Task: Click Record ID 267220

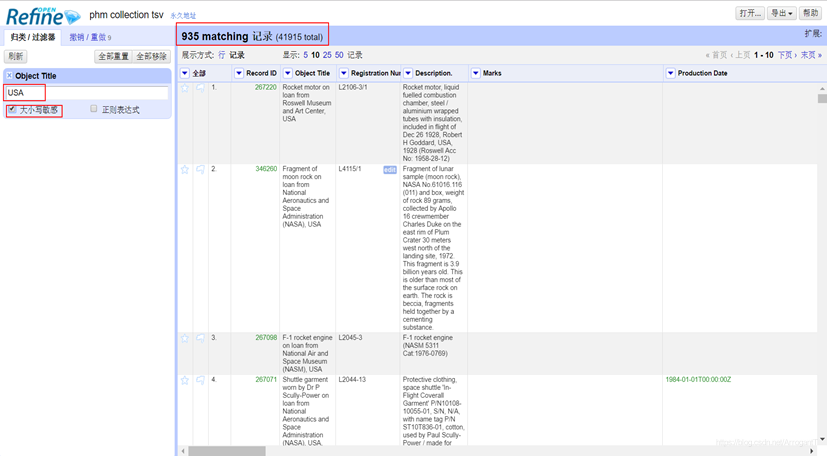Action: point(266,88)
